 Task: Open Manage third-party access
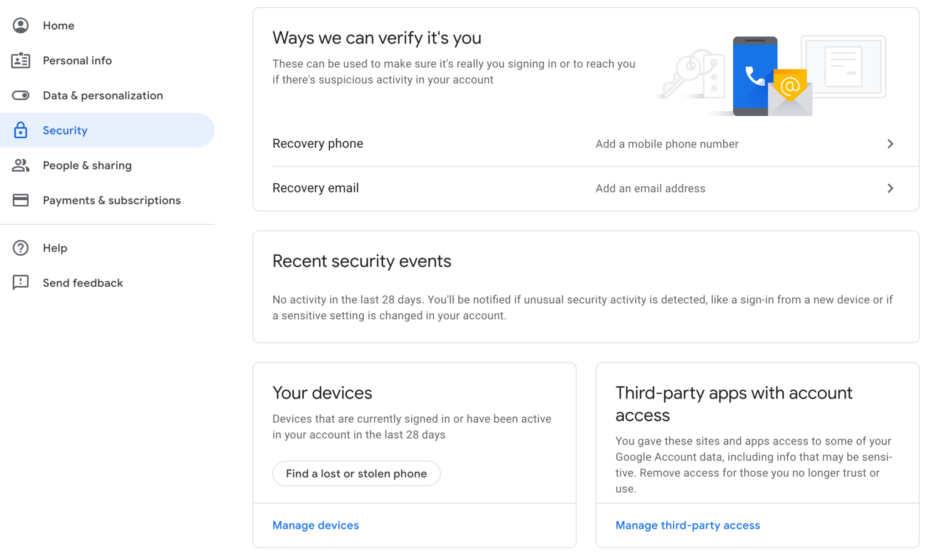[688, 525]
